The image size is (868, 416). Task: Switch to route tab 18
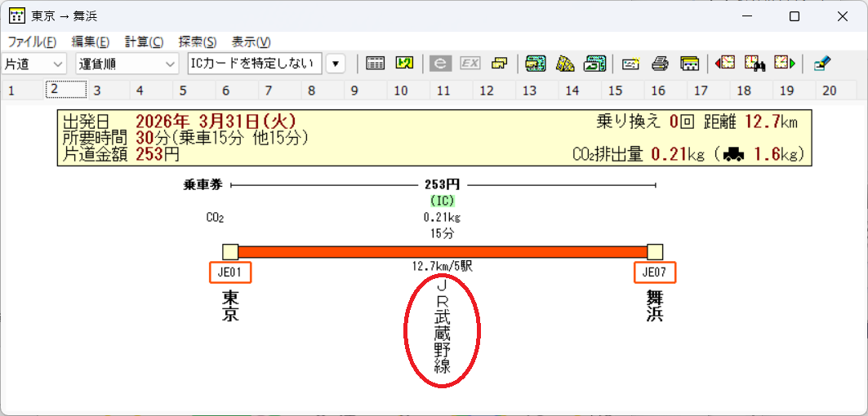(752, 91)
